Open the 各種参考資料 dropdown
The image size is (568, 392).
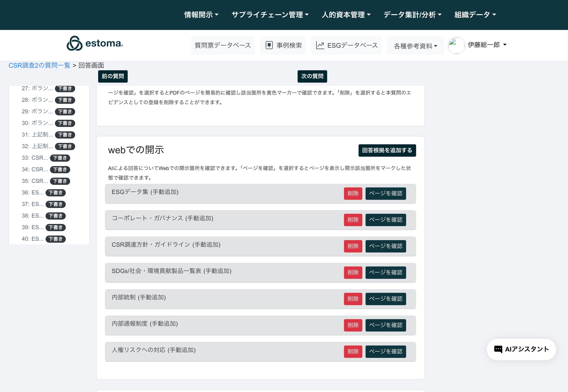click(x=415, y=46)
